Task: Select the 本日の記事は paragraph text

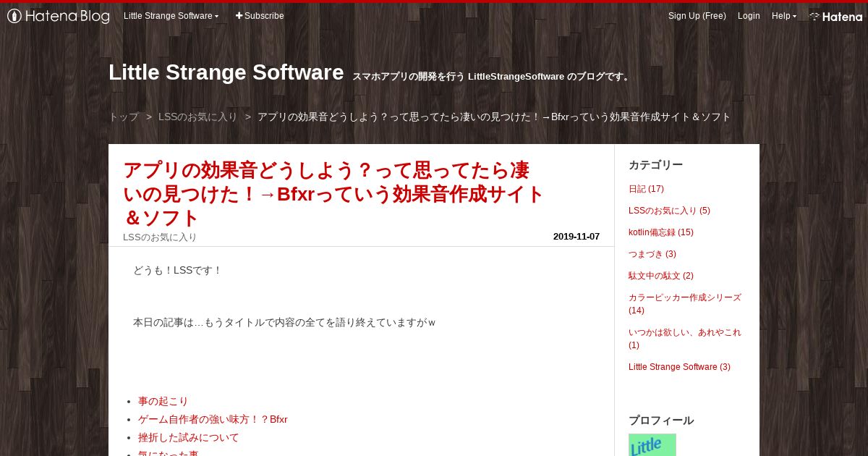Action: tap(284, 322)
